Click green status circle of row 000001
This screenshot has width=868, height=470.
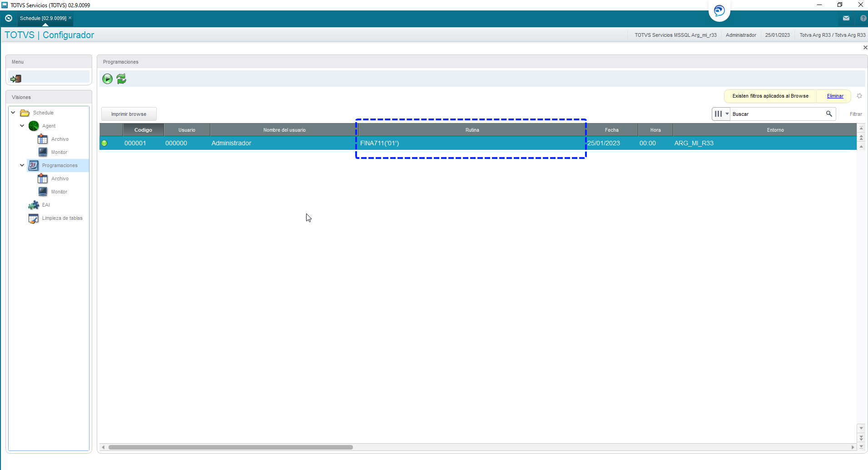coord(104,143)
